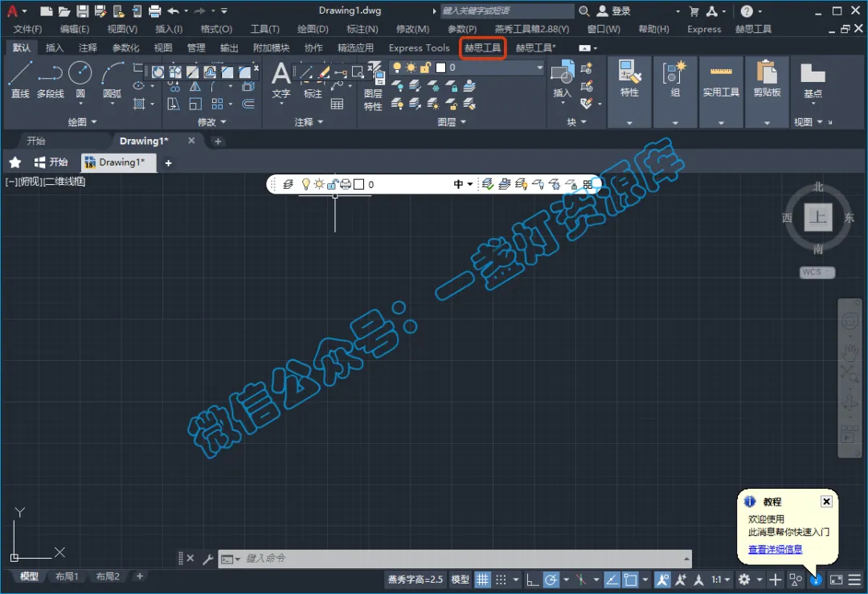Image resolution: width=868 pixels, height=594 pixels.
Task: Open the 文件(F) menu
Action: (x=27, y=29)
